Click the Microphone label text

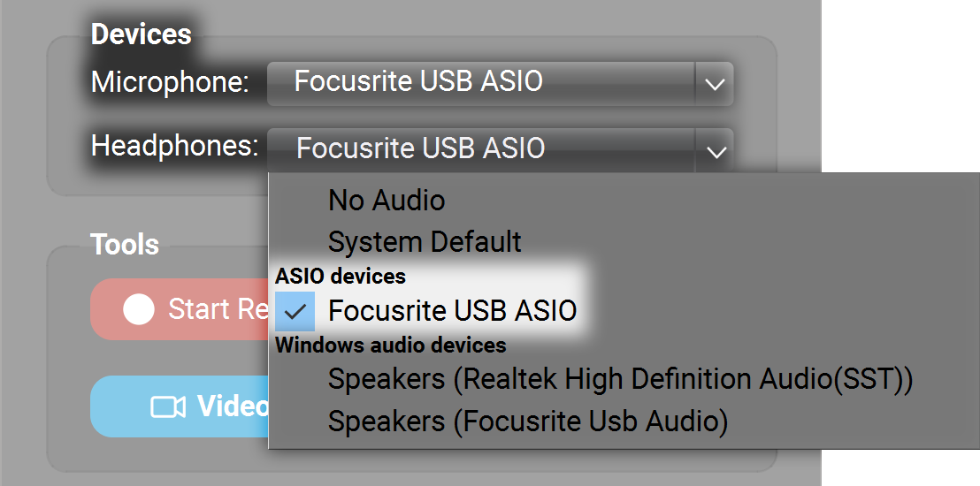click(x=170, y=83)
